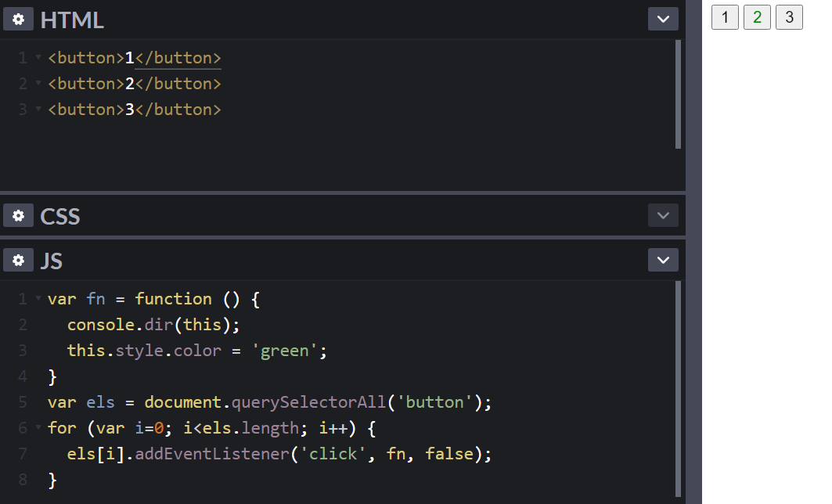Screen dimensions: 832x504
Task: Click the JS editor vertical scrollbar
Action: click(678, 389)
